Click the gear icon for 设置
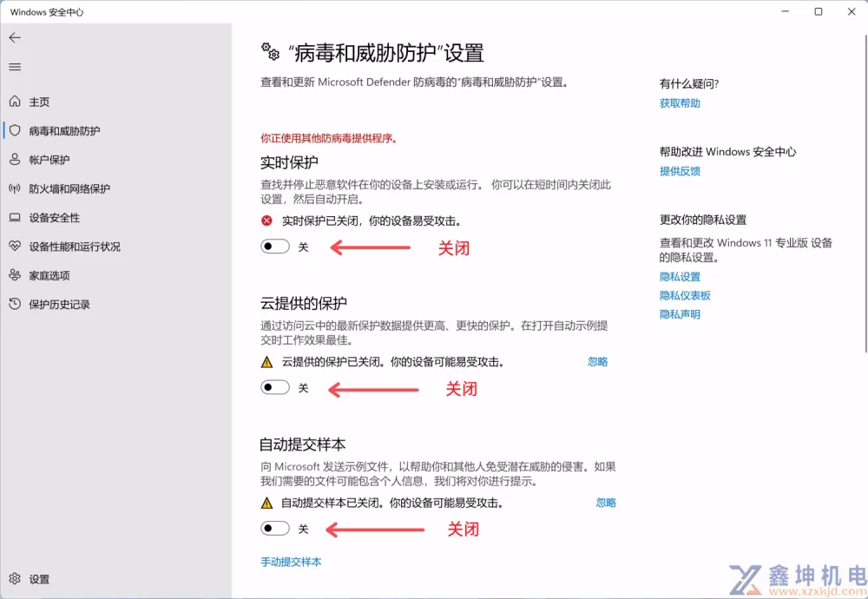Viewport: 868px width, 599px height. coord(15,579)
